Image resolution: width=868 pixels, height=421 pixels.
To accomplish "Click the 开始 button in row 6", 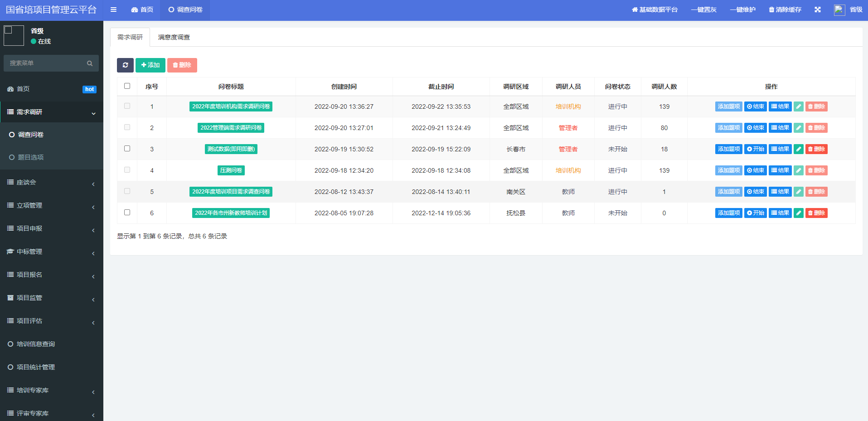I will point(755,213).
